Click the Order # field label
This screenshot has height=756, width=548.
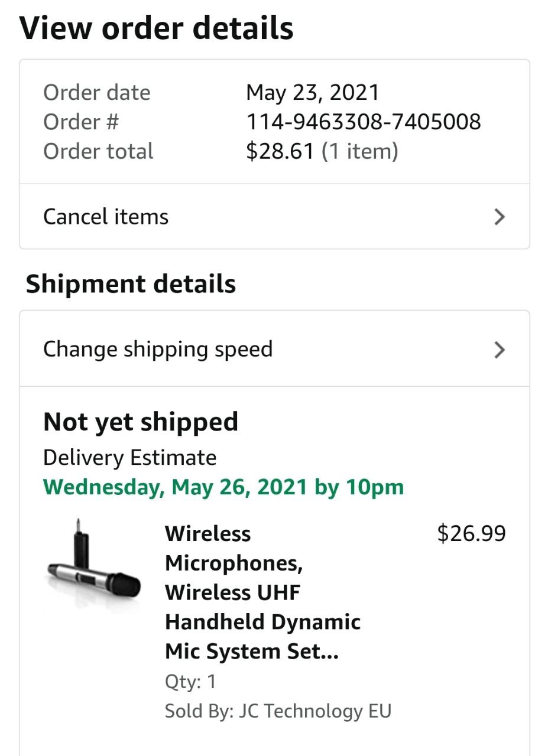point(81,122)
